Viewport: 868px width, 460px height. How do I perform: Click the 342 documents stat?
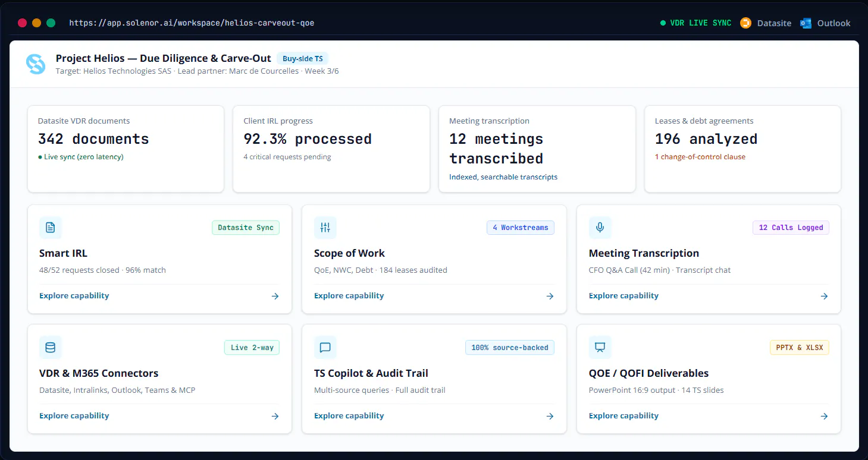[93, 139]
